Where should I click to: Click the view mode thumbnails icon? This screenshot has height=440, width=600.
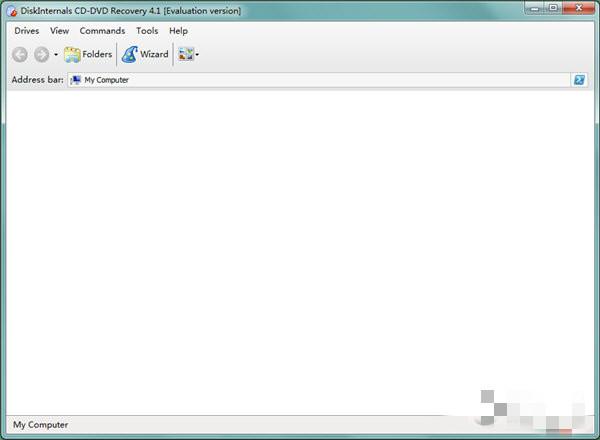186,54
